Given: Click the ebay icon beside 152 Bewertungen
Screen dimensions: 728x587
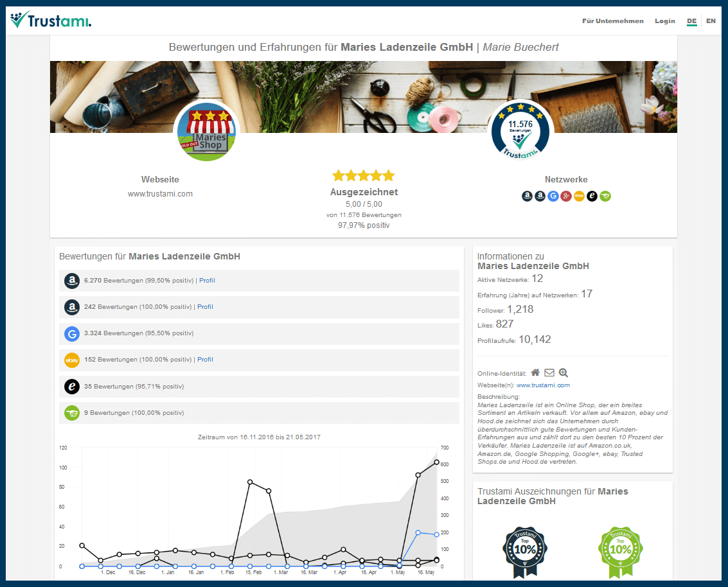Looking at the screenshot, I should pos(72,360).
